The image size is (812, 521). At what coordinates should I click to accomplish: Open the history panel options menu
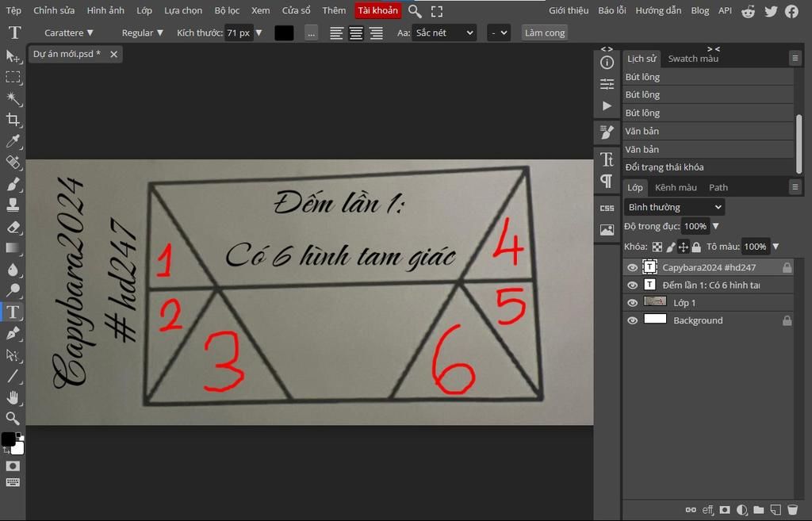click(x=795, y=58)
